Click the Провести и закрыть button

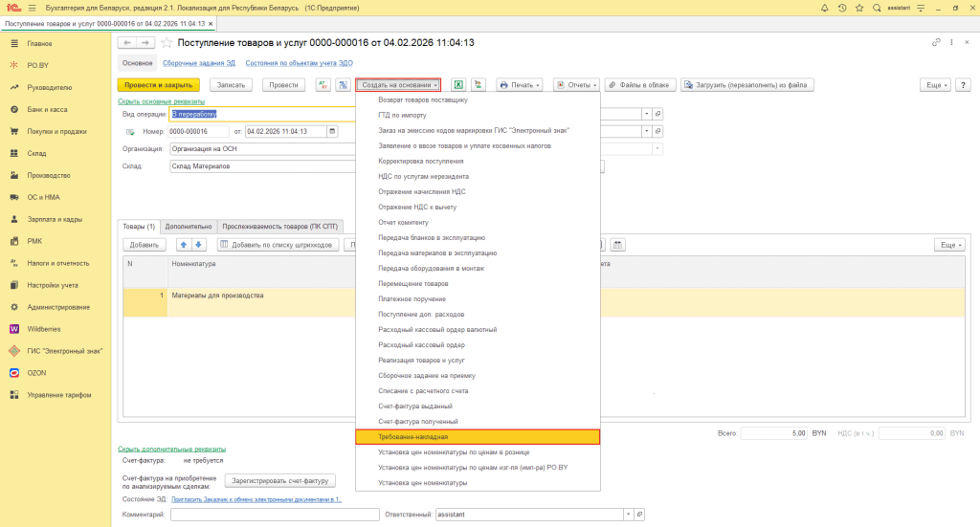click(158, 84)
